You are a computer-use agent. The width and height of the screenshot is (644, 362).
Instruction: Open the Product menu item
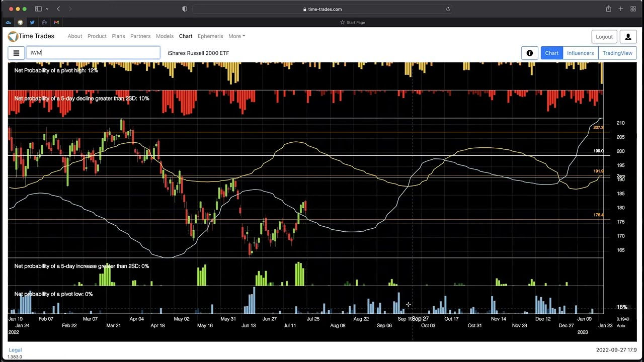[97, 36]
